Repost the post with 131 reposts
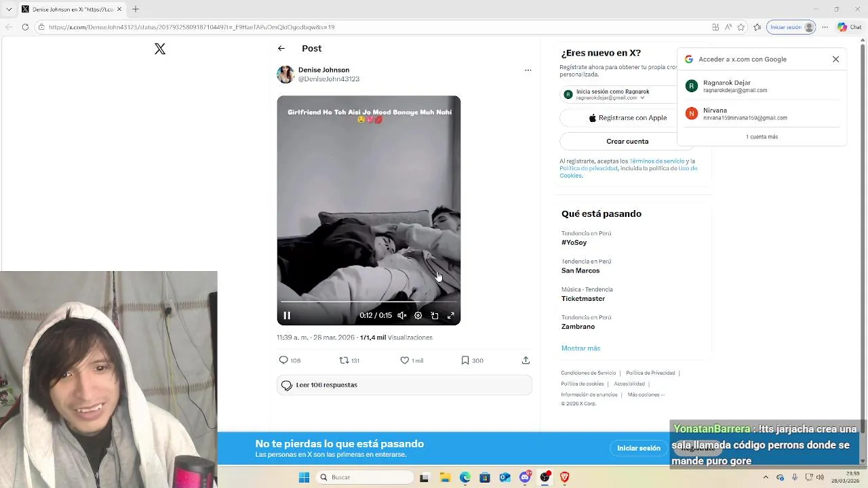 [349, 361]
